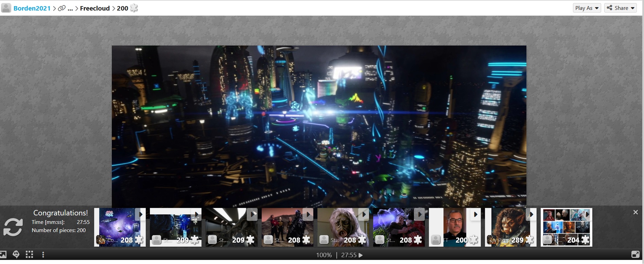
Task: Play the purple energy 208-piece puzzle arrow
Action: 419,214
